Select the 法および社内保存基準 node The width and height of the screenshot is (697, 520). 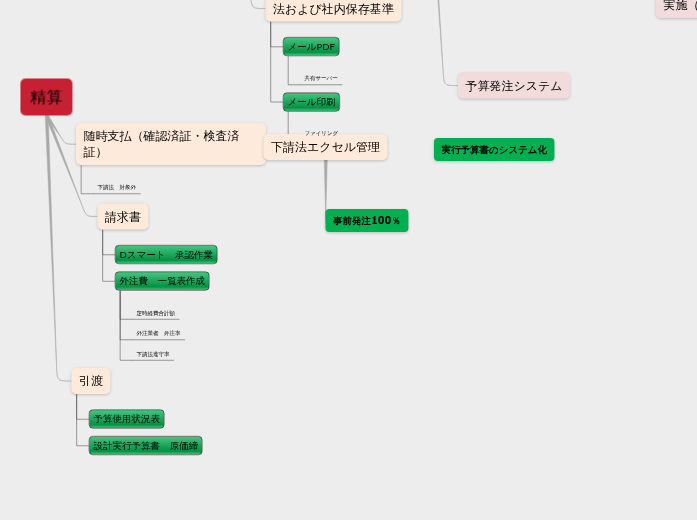coord(333,9)
